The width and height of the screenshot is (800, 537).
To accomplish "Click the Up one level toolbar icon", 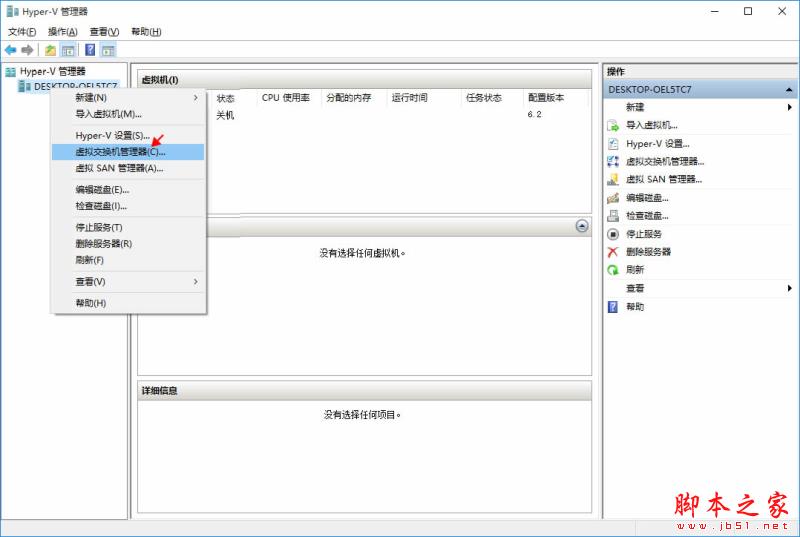I will [50, 50].
